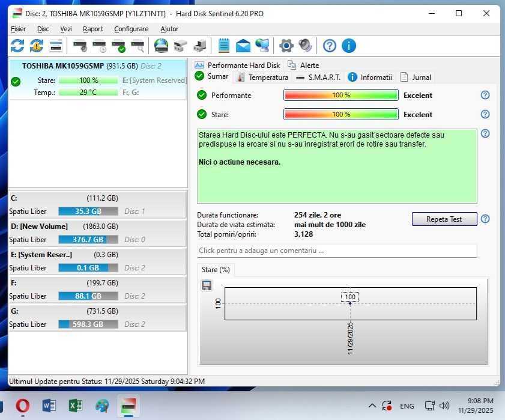This screenshot has width=505, height=420.
Task: Open the Configurare menu
Action: point(132,29)
